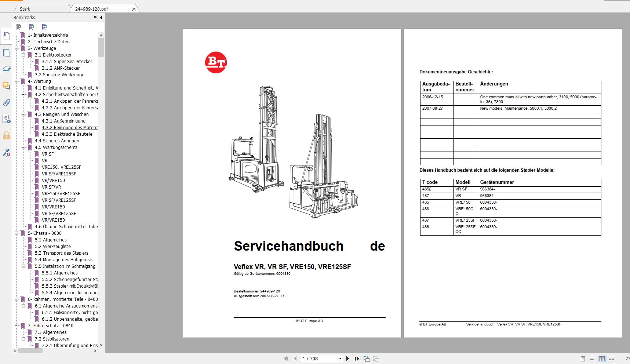Go to next page
Viewport: 630px width, 364px height.
tap(347, 358)
